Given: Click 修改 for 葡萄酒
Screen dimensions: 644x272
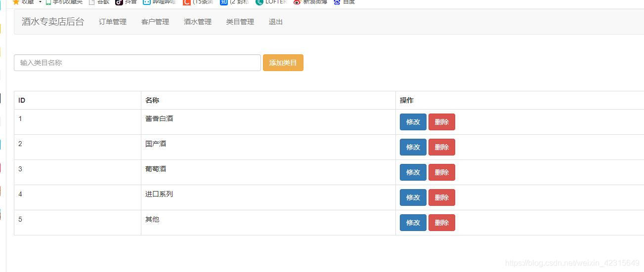Looking at the screenshot, I should 413,172.
